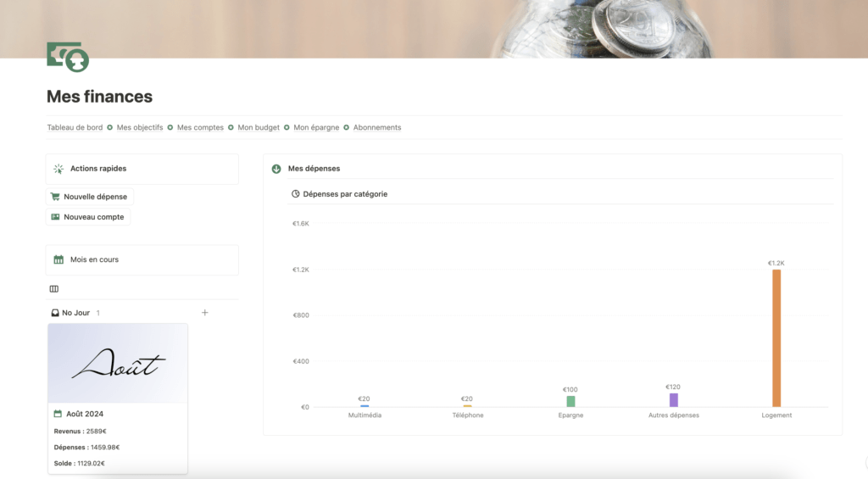Click the card icon beside Nouveau compte

55,217
